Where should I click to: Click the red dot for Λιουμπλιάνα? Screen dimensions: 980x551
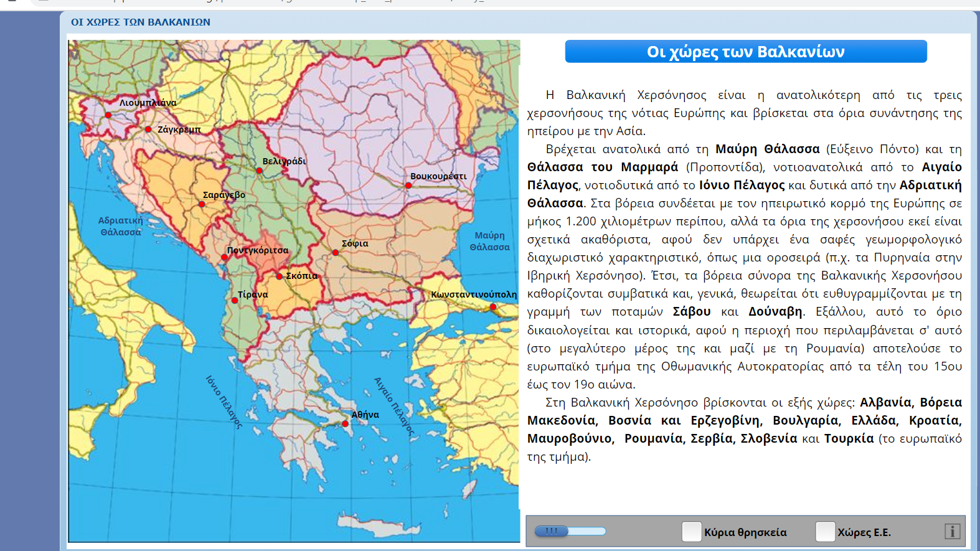point(108,115)
